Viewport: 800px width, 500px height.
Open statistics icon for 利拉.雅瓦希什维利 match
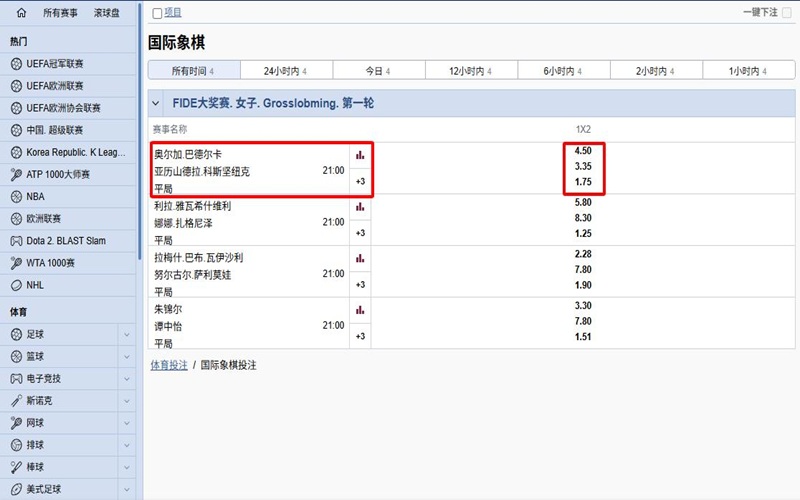coord(360,207)
